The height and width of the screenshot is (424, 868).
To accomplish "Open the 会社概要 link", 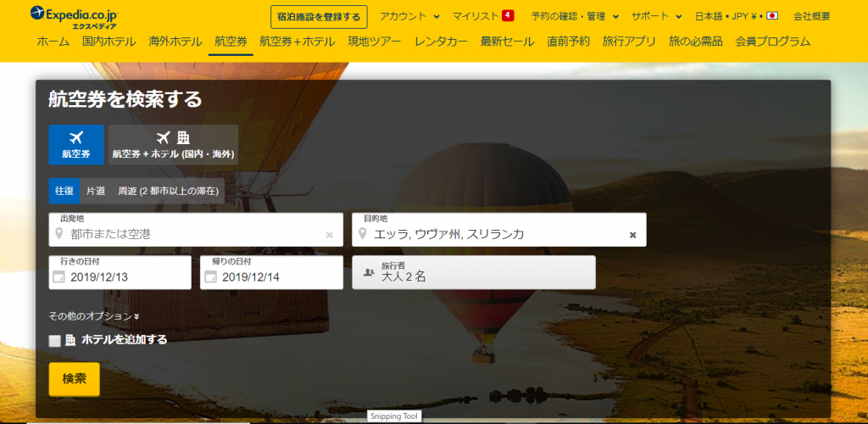I will (x=811, y=16).
